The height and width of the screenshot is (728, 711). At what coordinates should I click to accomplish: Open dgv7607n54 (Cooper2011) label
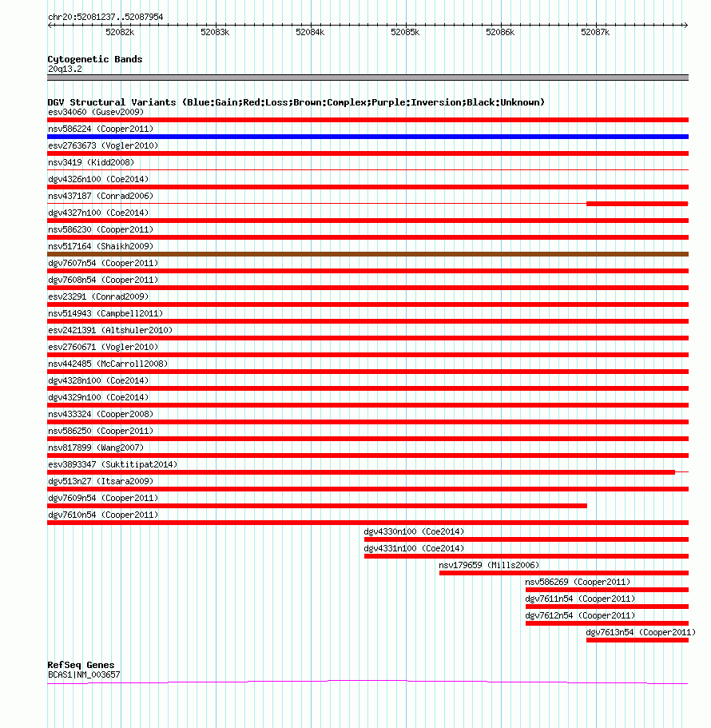103,263
